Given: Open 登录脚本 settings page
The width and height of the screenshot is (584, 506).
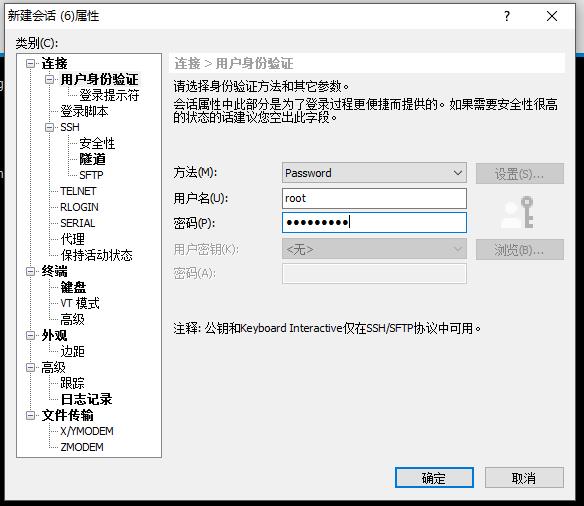Looking at the screenshot, I should [85, 111].
